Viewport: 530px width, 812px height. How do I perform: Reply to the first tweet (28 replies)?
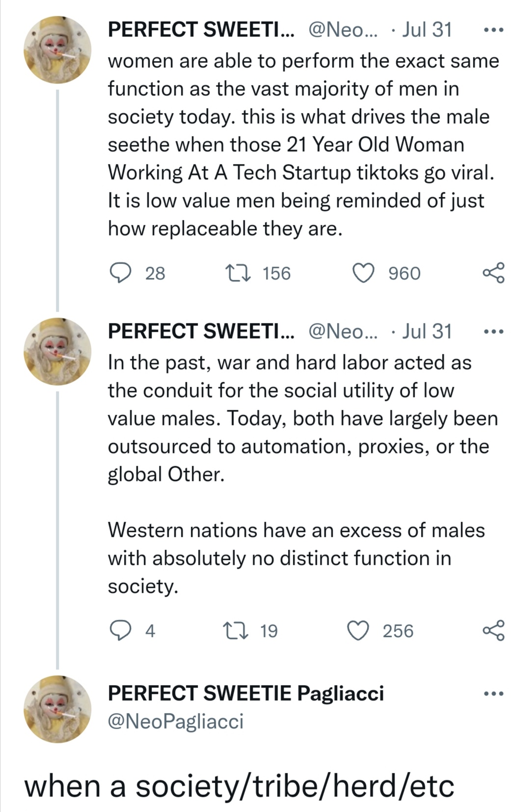click(x=119, y=273)
